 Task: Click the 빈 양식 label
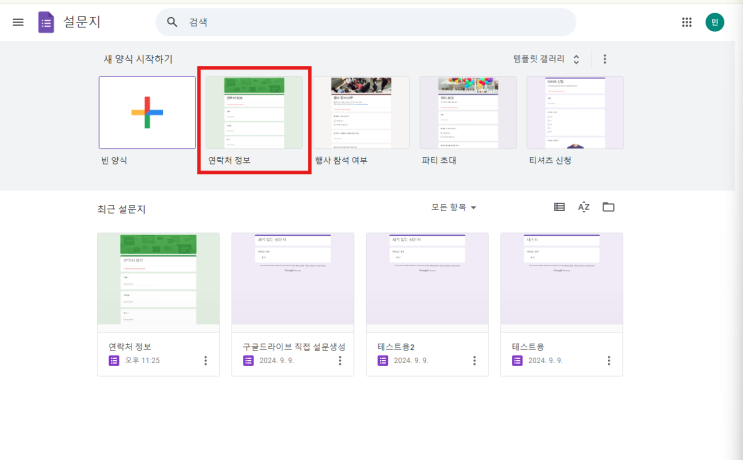pos(114,160)
